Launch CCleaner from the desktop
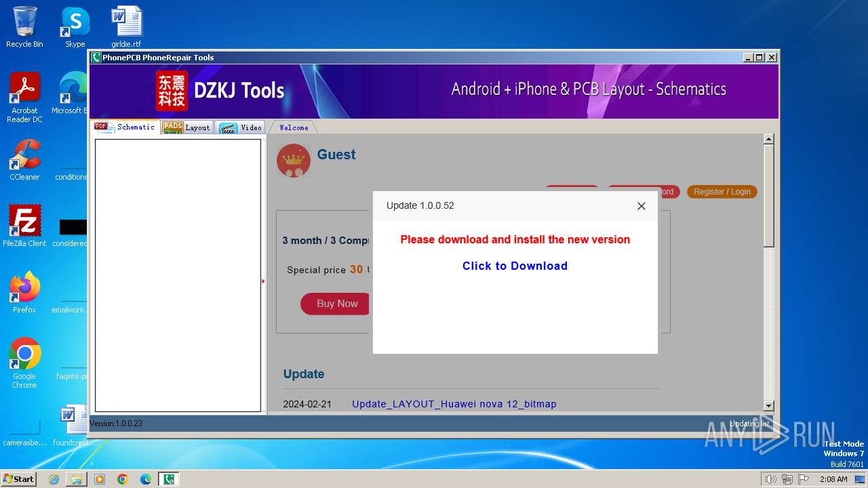This screenshot has height=488, width=868. pyautogui.click(x=24, y=160)
